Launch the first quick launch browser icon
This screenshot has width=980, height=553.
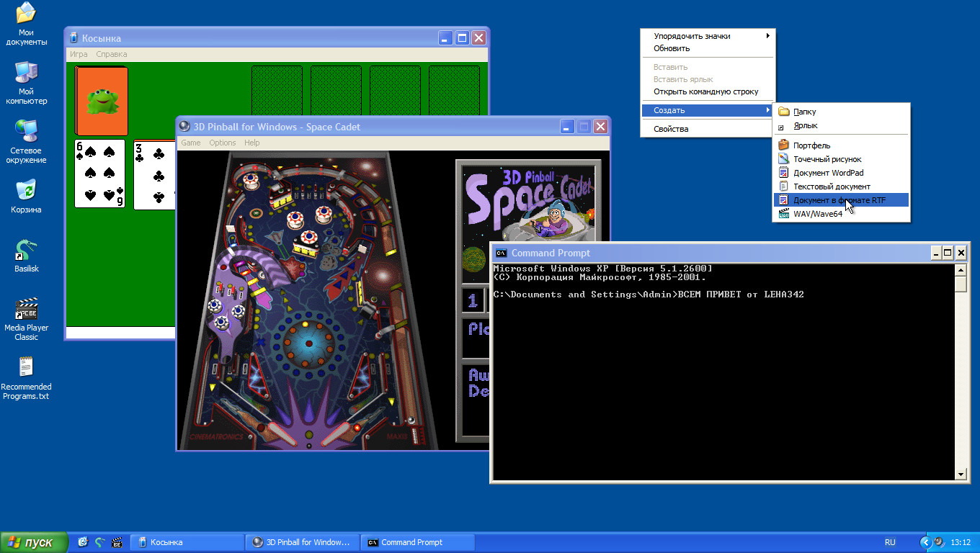(x=83, y=542)
